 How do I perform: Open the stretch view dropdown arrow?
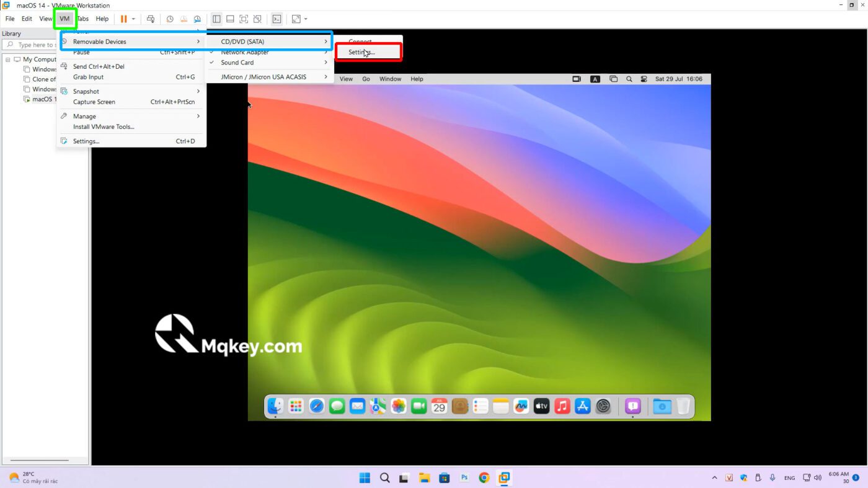306,19
